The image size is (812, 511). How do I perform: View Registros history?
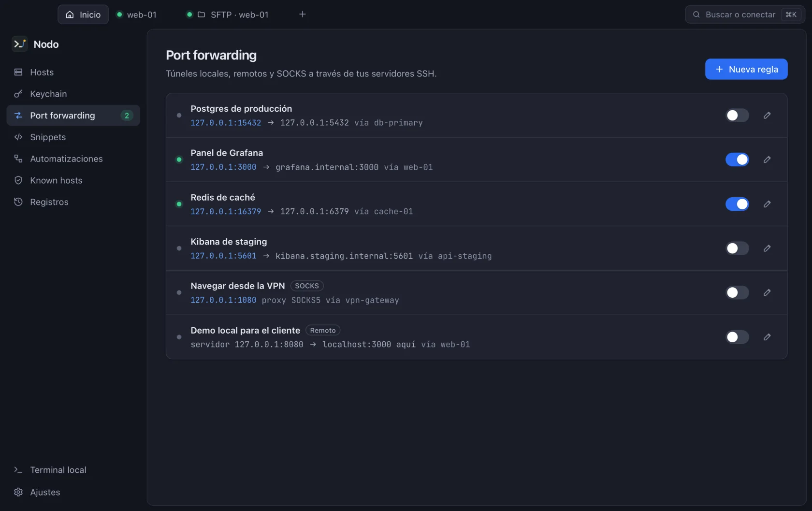[x=73, y=202]
